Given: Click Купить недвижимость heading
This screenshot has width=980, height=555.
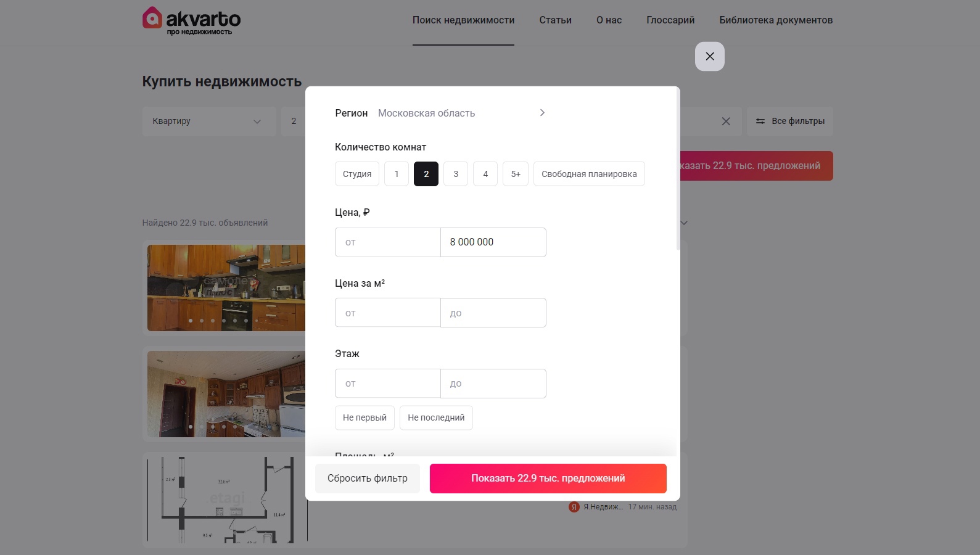Looking at the screenshot, I should pos(222,81).
